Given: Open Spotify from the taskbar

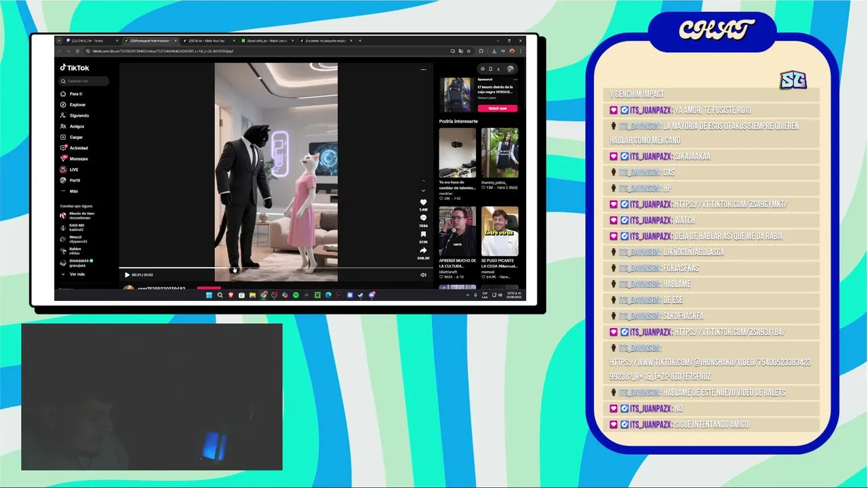Looking at the screenshot, I should 296,295.
